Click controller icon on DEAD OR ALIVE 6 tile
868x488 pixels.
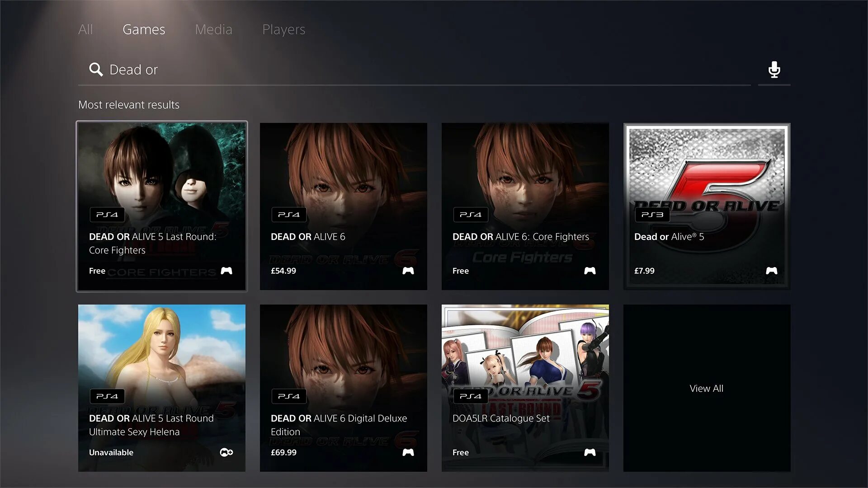[408, 271]
